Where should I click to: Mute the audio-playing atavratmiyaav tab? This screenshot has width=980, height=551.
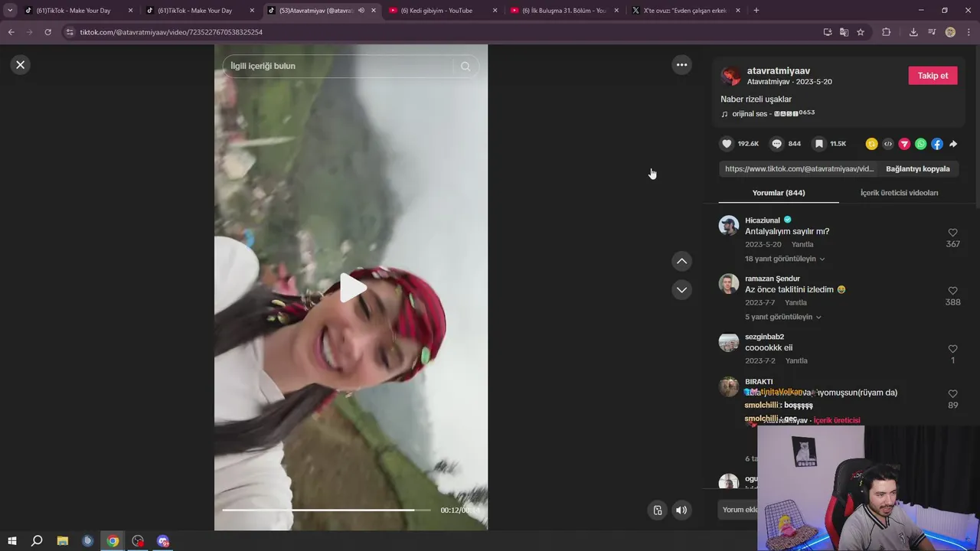click(361, 11)
